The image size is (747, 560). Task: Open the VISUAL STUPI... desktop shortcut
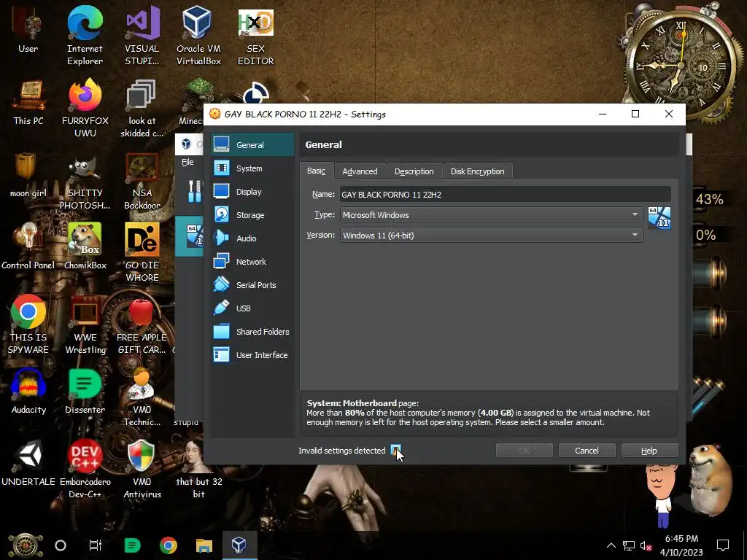coord(142,36)
